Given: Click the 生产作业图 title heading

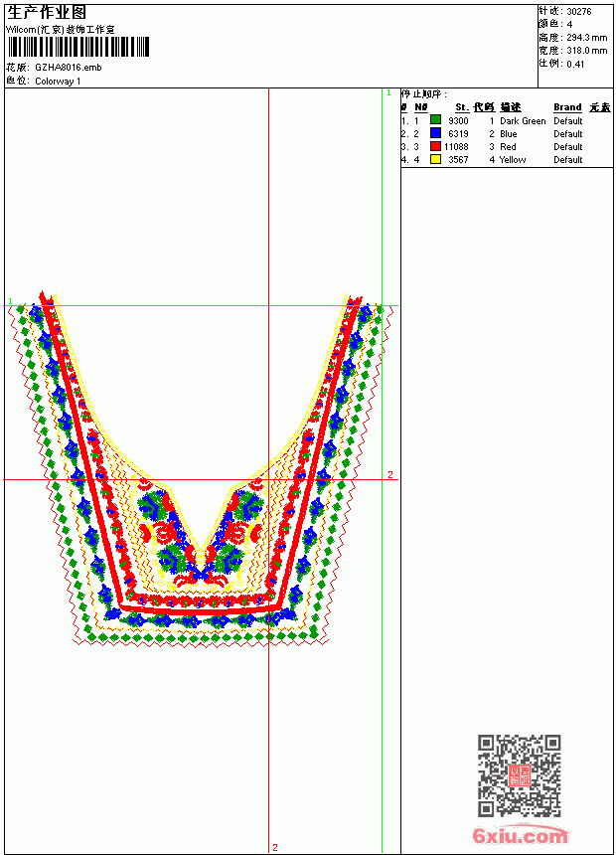Looking at the screenshot, I should point(47,13).
